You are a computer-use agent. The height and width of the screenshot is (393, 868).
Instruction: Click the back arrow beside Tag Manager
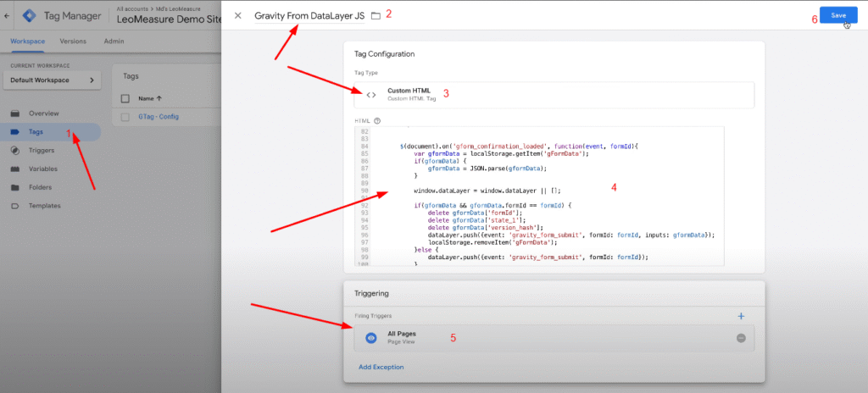click(7, 16)
